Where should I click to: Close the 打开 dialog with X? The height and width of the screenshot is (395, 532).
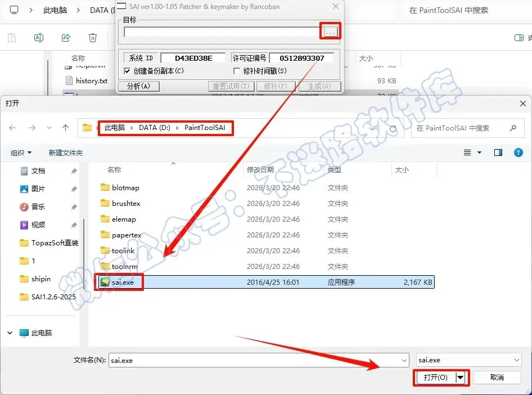click(x=523, y=104)
